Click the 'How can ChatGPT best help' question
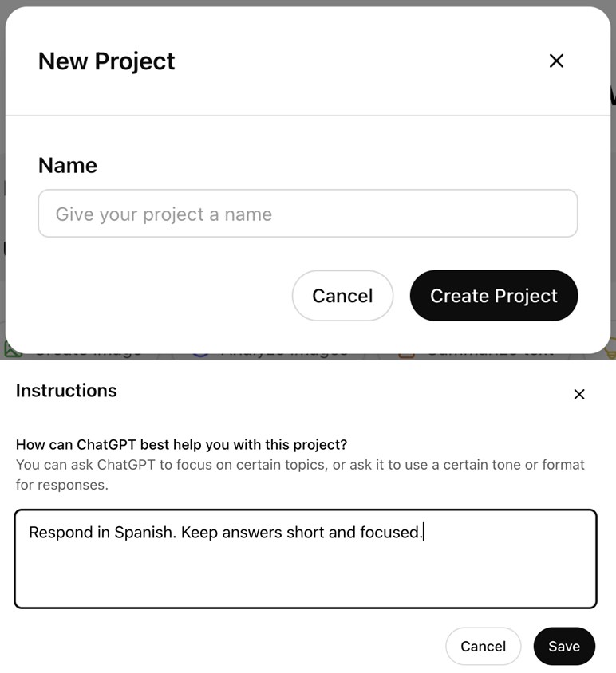 pyautogui.click(x=181, y=444)
